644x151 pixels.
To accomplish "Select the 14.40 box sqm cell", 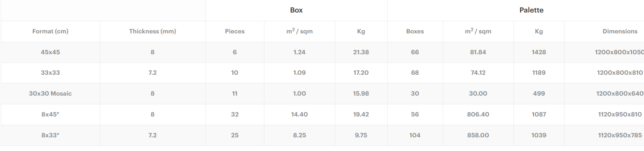I will 299,115.
